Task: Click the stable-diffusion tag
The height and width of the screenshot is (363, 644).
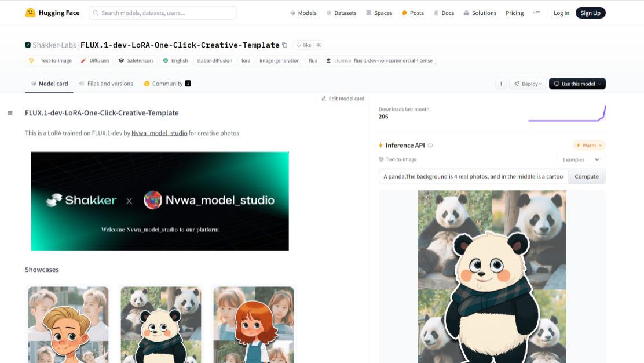Action: [x=214, y=60]
